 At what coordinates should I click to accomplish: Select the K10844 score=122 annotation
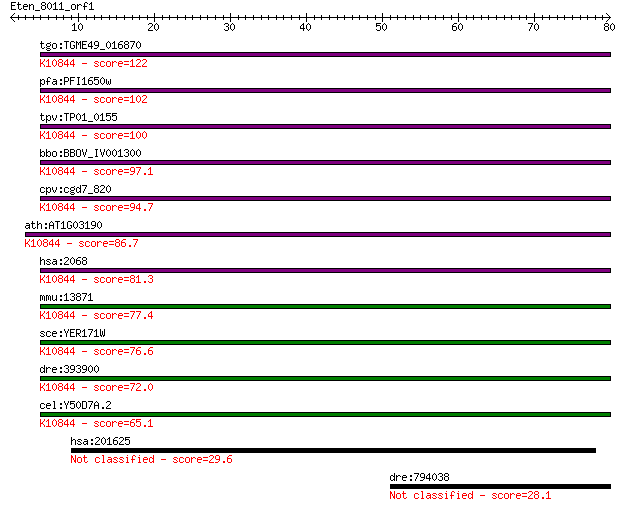[93, 63]
